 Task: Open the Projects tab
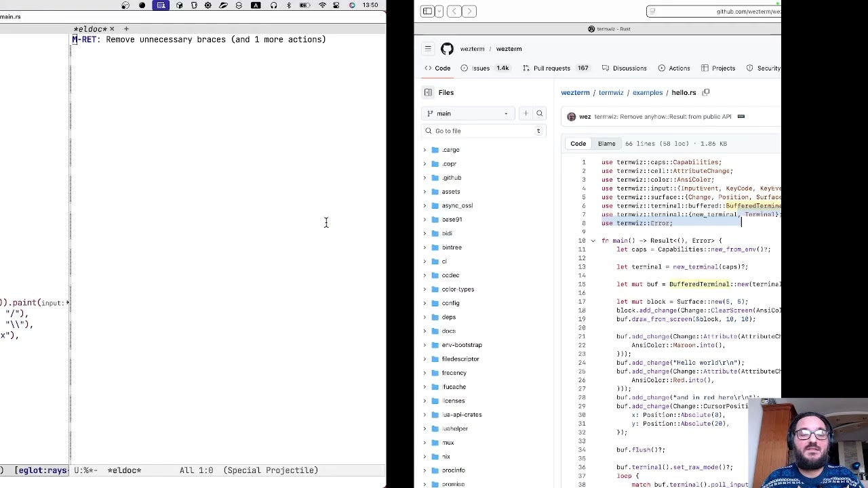pos(718,68)
